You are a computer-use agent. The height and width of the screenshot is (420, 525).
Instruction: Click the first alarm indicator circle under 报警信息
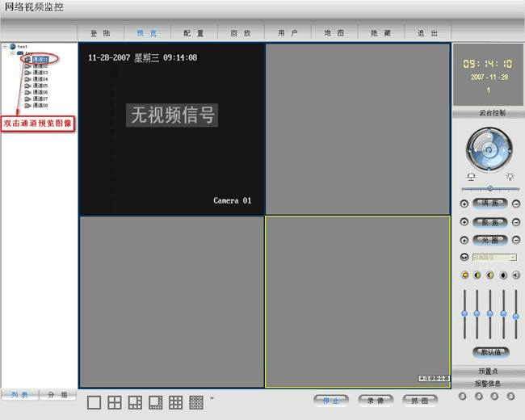[463, 396]
